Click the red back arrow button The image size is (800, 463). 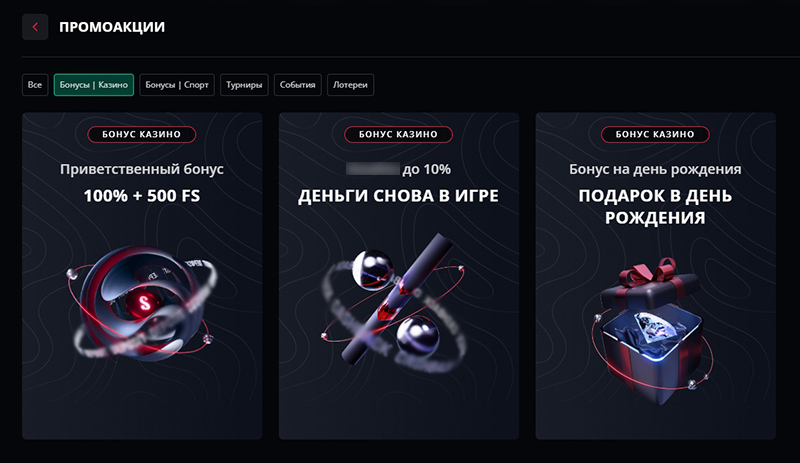click(35, 27)
